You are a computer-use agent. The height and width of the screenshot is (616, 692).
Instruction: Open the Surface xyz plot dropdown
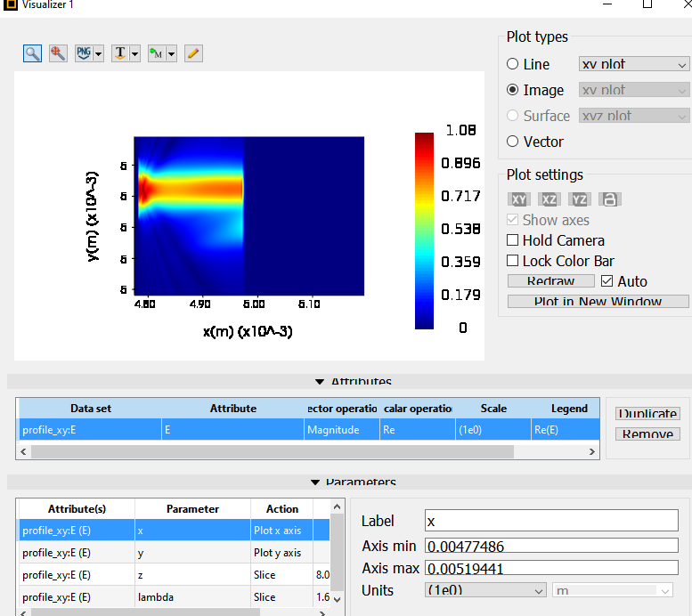pyautogui.click(x=634, y=116)
